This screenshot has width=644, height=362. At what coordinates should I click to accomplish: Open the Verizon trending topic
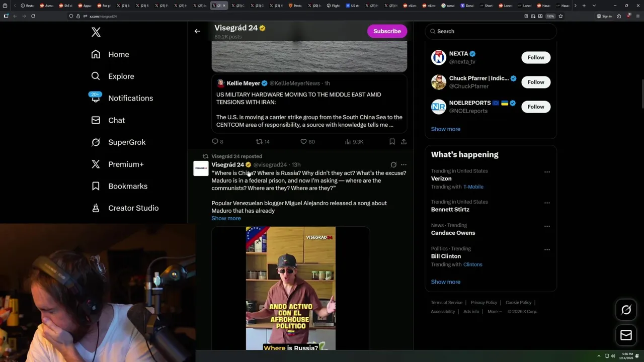tap(441, 178)
